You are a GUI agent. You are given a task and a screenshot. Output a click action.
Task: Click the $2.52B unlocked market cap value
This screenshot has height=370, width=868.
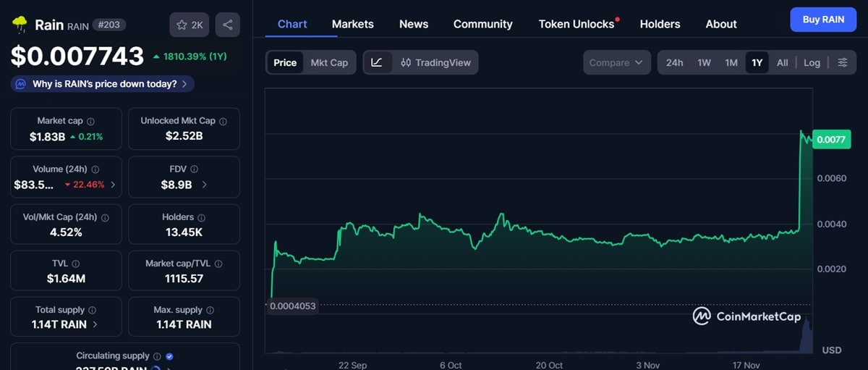coord(184,136)
